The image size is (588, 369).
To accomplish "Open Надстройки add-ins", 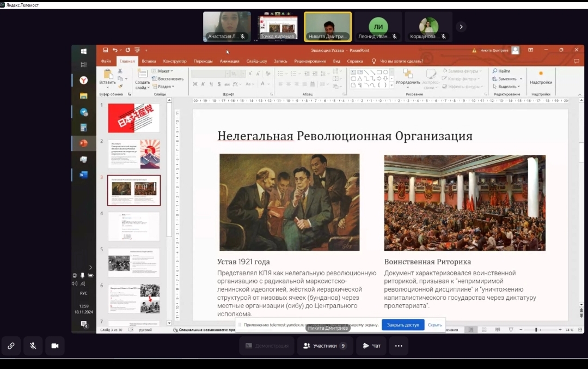I will pyautogui.click(x=541, y=78).
